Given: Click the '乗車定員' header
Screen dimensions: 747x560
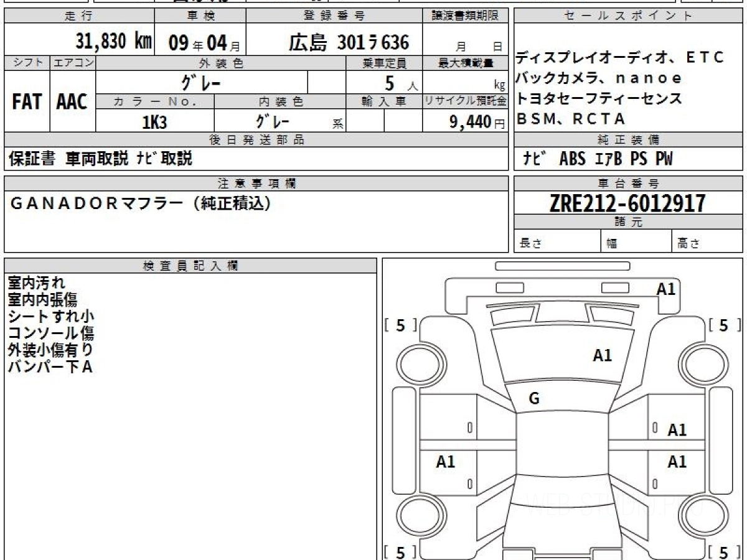Looking at the screenshot, I should point(384,63).
